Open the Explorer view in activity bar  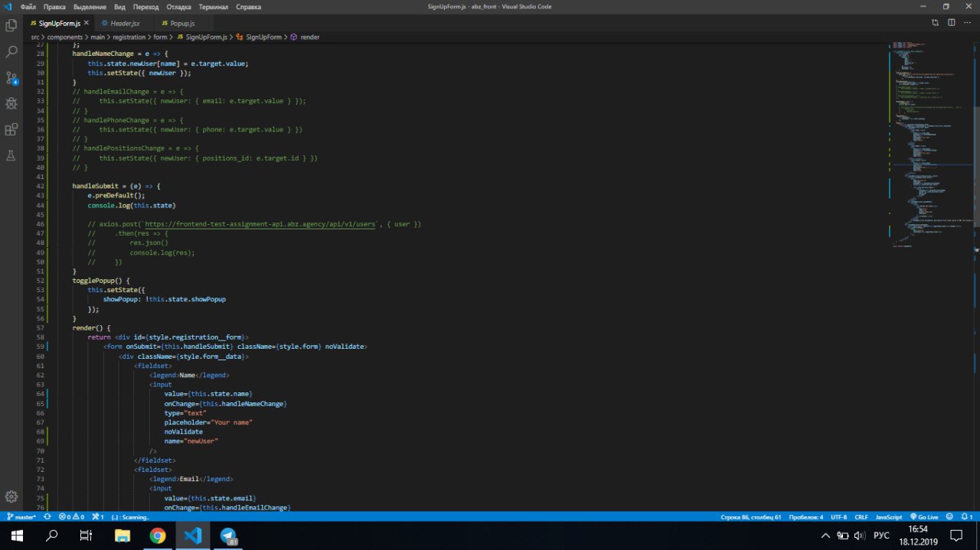click(x=11, y=25)
